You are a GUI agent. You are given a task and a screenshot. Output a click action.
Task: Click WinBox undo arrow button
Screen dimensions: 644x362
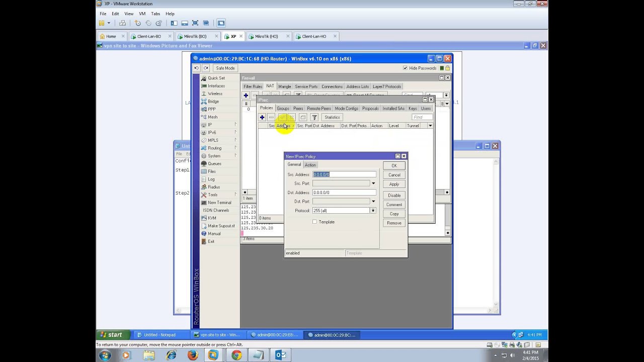click(x=196, y=68)
